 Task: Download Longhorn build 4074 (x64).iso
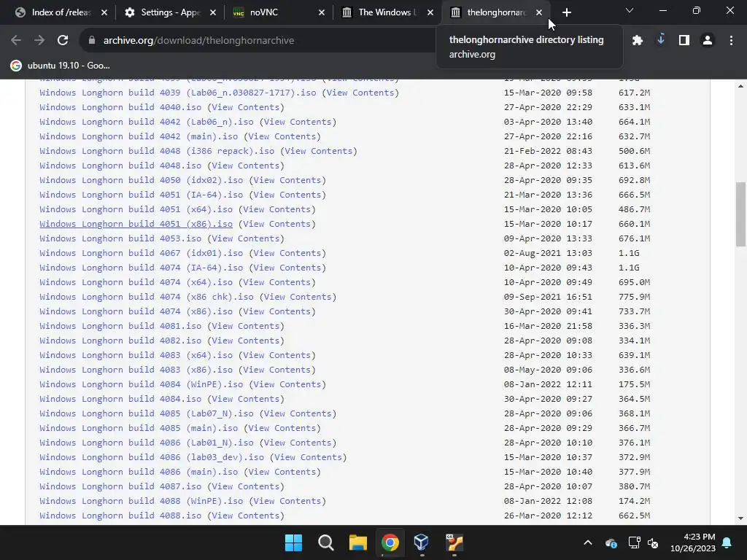click(136, 282)
